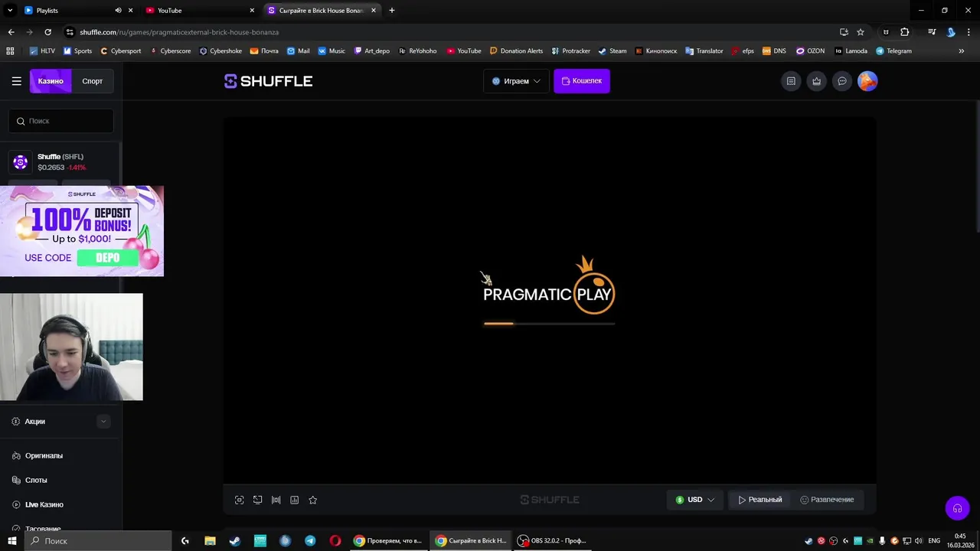
Task: Open the chat bubble icon in header
Action: pos(842,81)
